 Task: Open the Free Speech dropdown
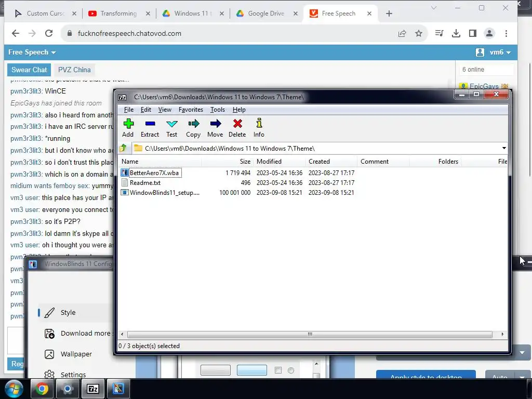point(32,52)
